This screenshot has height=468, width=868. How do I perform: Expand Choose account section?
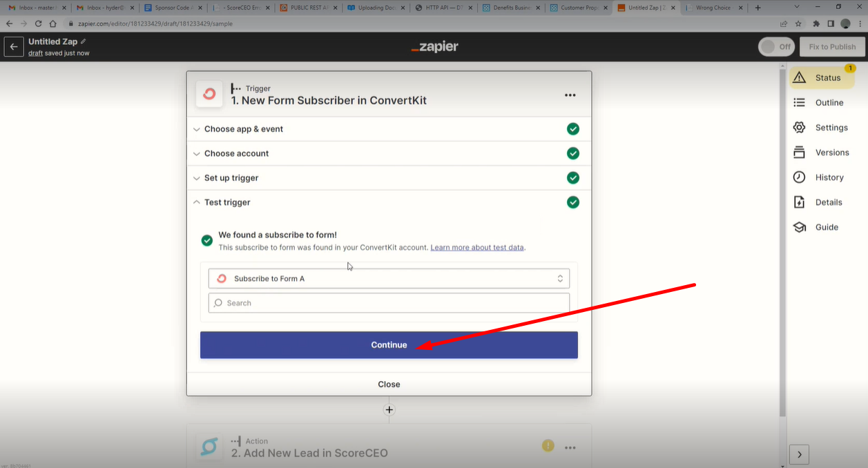click(x=389, y=153)
